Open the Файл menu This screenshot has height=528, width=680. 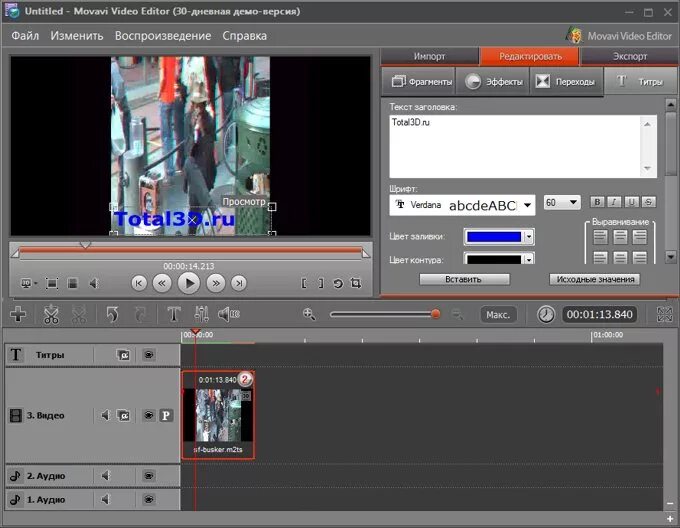pos(25,36)
